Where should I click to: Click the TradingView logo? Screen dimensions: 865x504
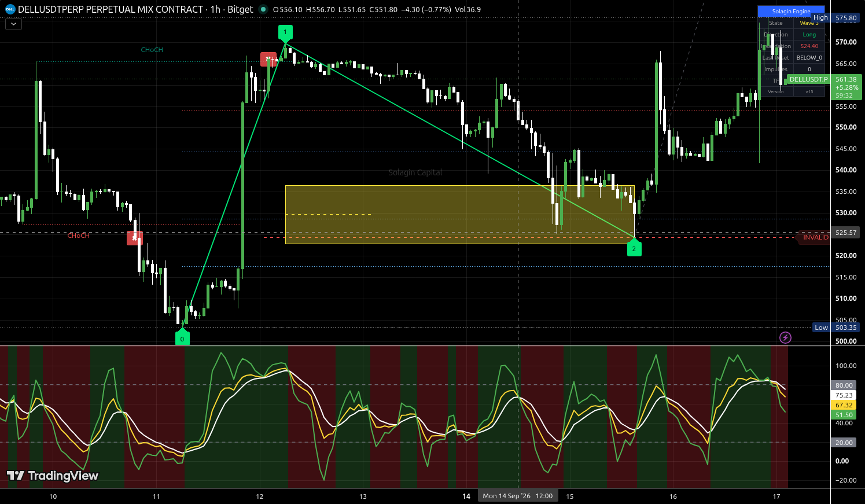pyautogui.click(x=53, y=476)
